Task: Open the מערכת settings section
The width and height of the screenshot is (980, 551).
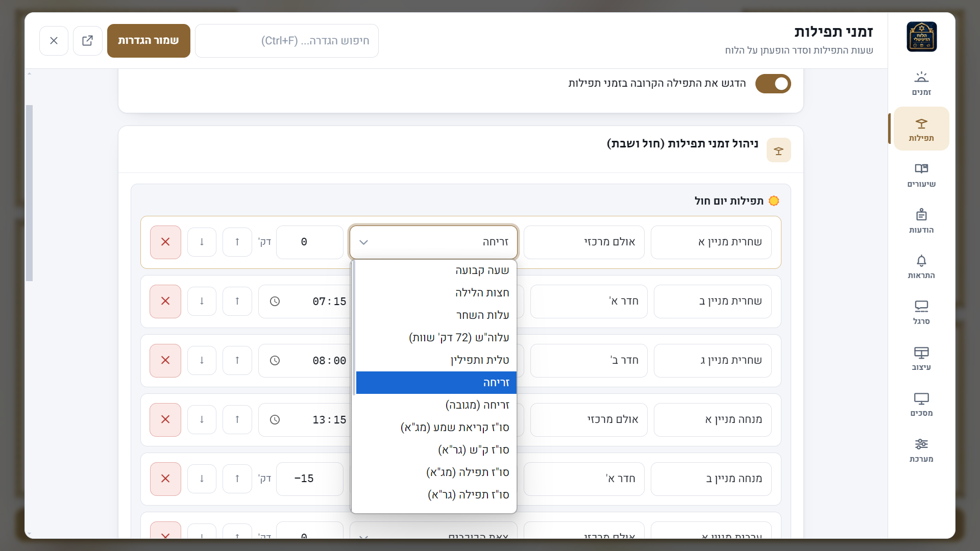Action: pos(921,450)
